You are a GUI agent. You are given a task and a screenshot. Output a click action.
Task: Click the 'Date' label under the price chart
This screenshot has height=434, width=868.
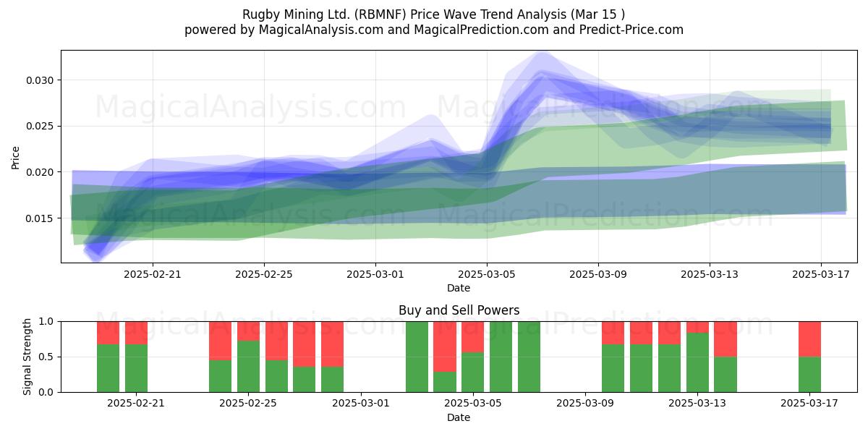(x=459, y=288)
